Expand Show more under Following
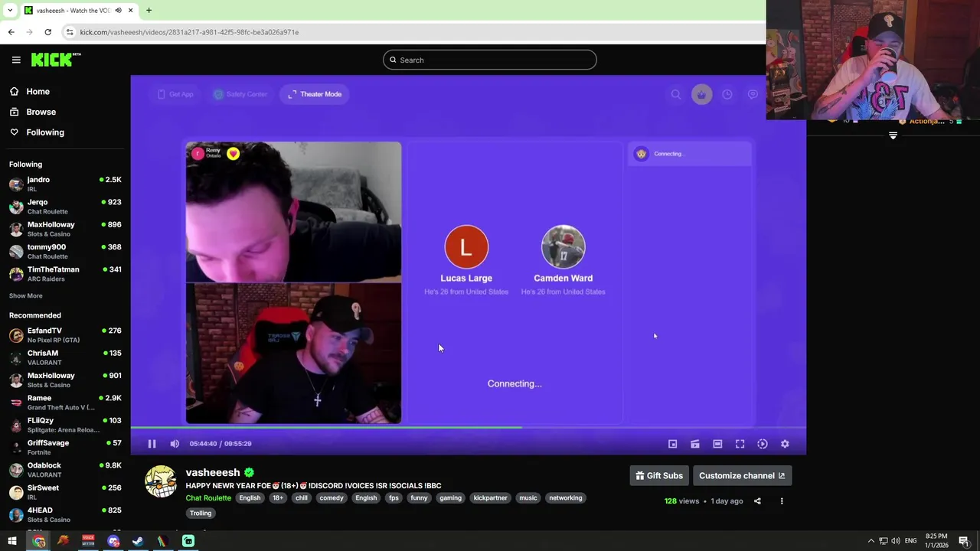The image size is (980, 551). pos(26,296)
